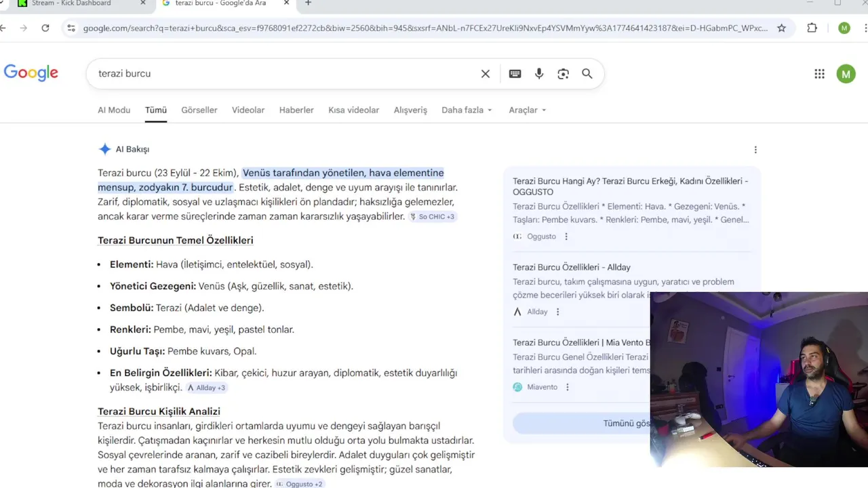Open the Mia Vento Terazi Burcu result
Viewport: 868px width, 488px height.
[x=581, y=342]
